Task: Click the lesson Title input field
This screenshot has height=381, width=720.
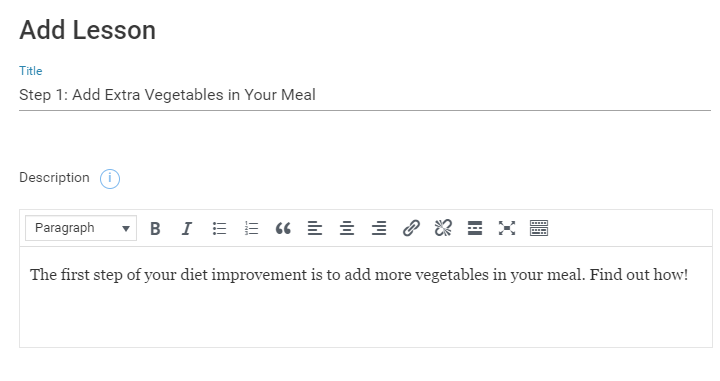Action: tap(365, 95)
